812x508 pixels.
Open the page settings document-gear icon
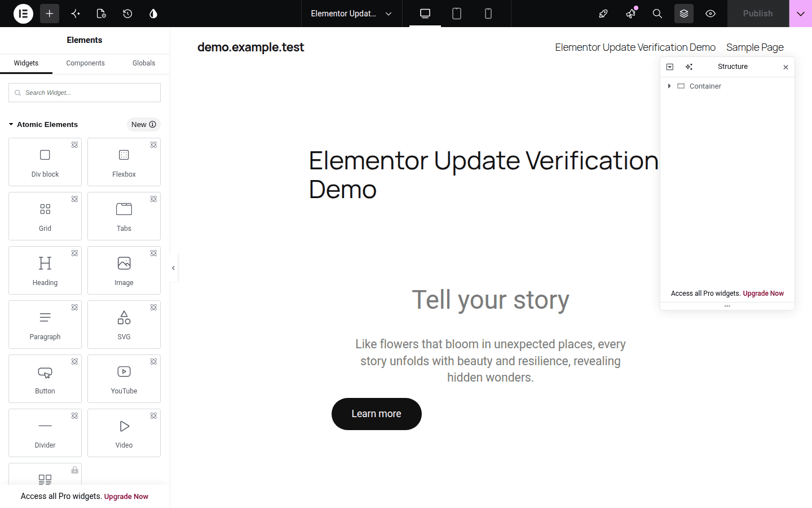pos(101,14)
